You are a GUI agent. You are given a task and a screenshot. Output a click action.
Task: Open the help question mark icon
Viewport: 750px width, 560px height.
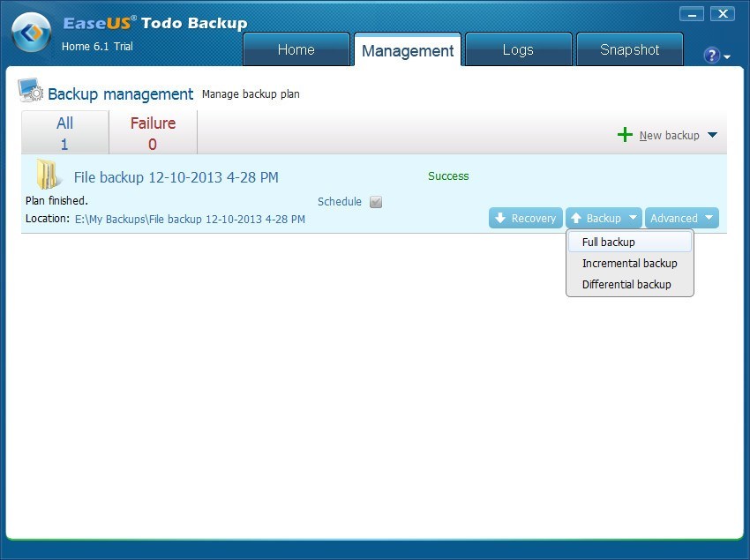pyautogui.click(x=711, y=56)
